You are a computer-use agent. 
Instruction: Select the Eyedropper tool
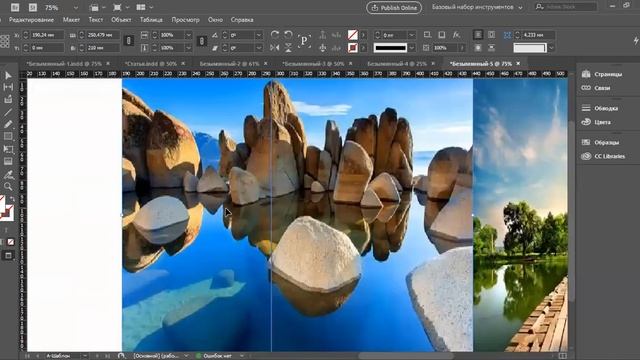coord(8,175)
